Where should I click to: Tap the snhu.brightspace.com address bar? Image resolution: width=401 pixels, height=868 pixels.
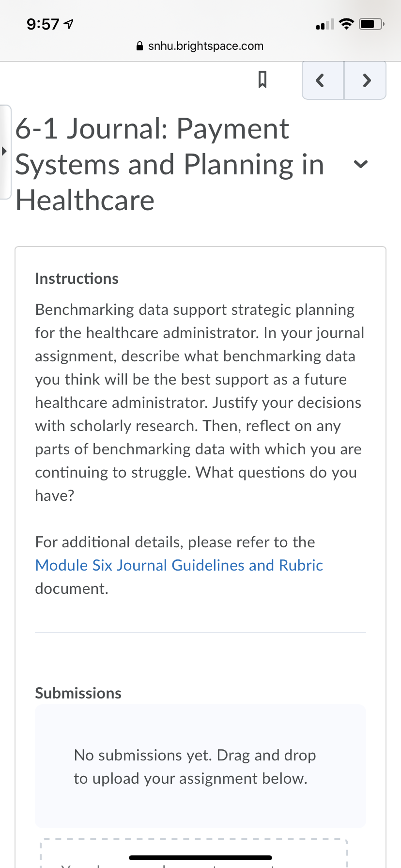pyautogui.click(x=200, y=46)
